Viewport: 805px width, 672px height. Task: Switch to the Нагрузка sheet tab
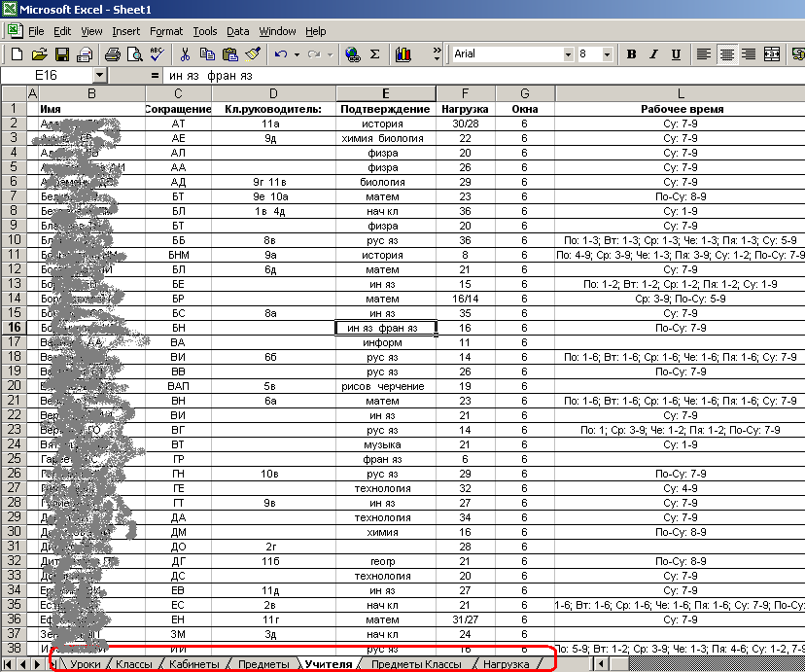click(506, 664)
